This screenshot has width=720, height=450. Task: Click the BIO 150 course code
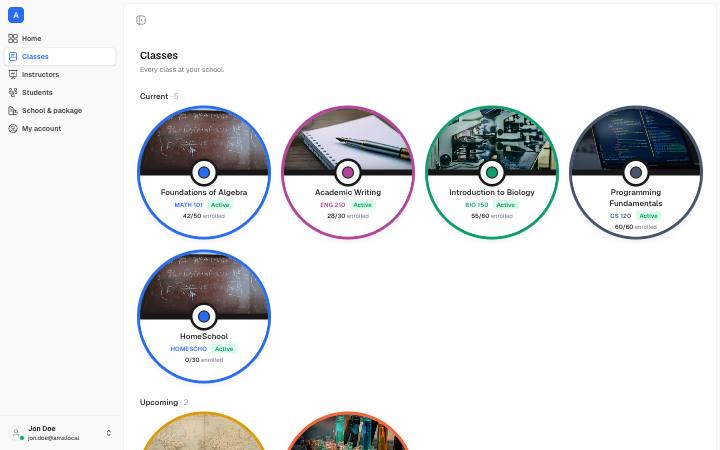(476, 205)
